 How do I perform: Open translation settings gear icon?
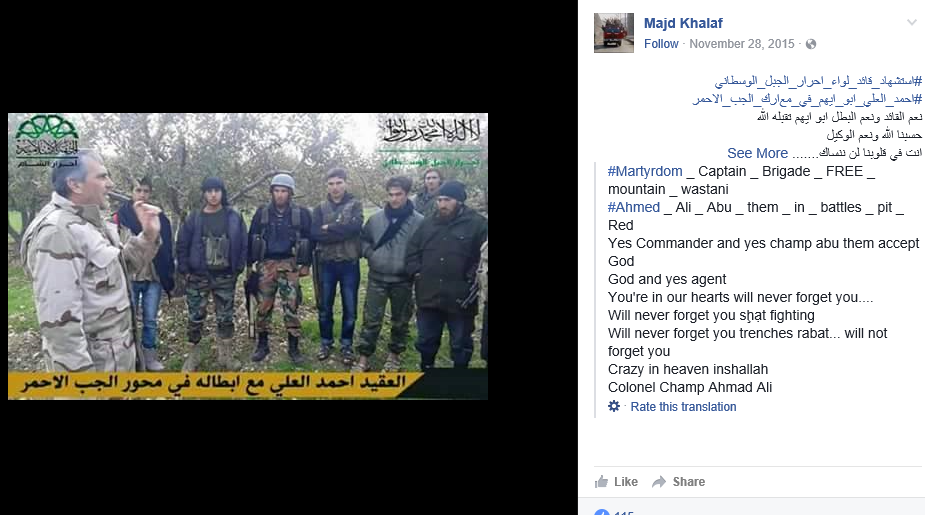coord(614,406)
